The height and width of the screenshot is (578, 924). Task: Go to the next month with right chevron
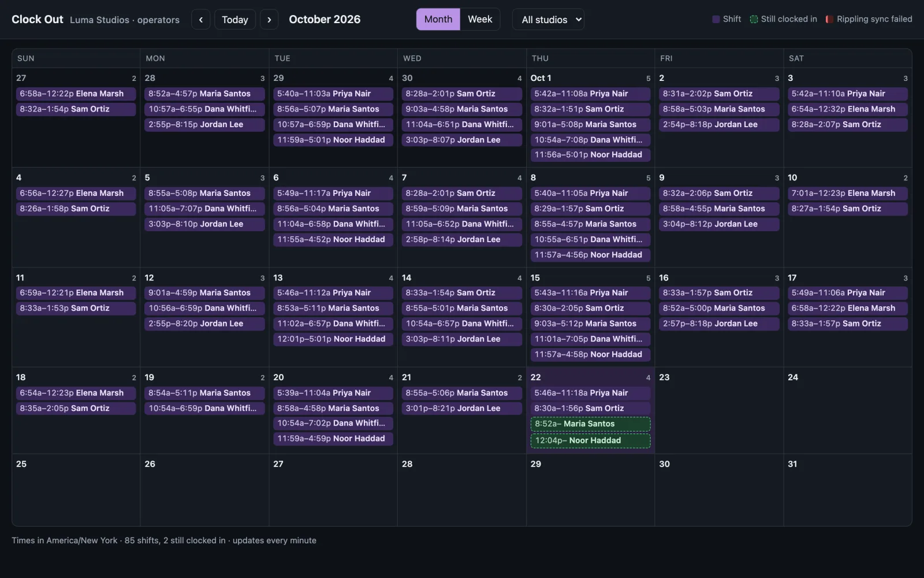(269, 20)
